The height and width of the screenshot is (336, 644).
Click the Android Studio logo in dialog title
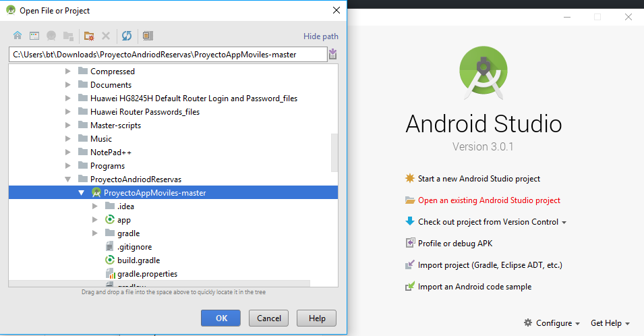(11, 10)
